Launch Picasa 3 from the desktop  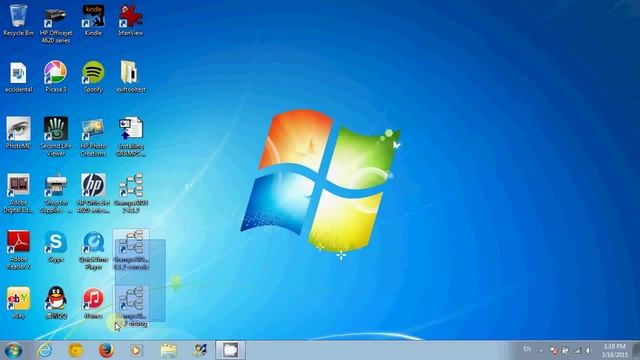click(x=56, y=77)
